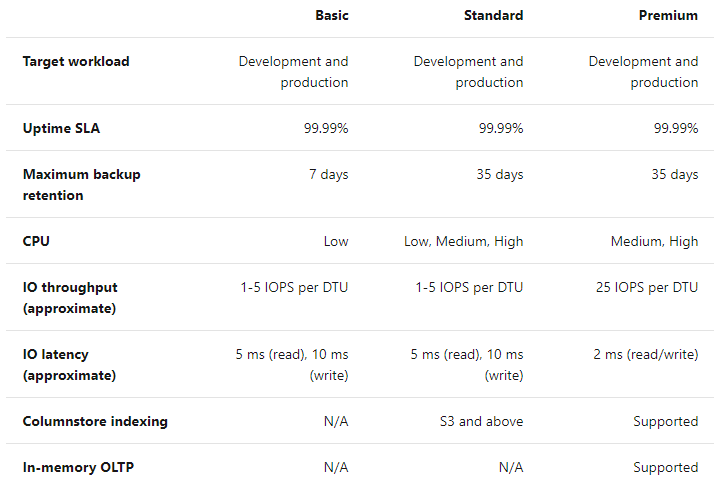
Task: Click the Standard column header
Action: coord(493,15)
